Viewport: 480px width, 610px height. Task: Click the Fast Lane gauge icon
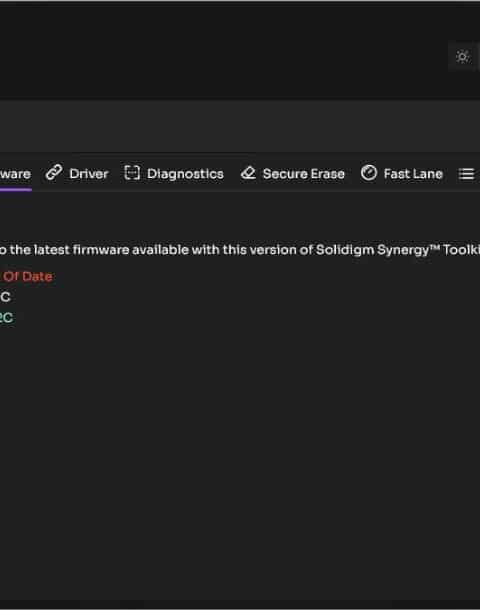click(369, 172)
